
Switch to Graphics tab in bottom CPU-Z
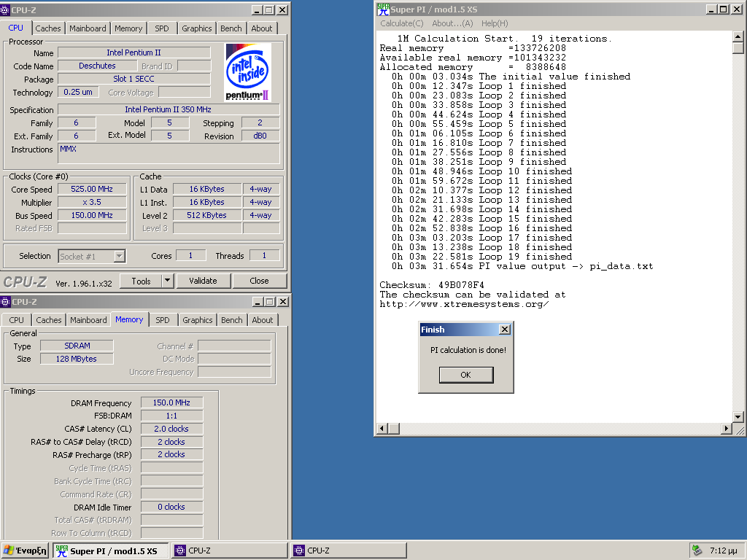pos(197,321)
